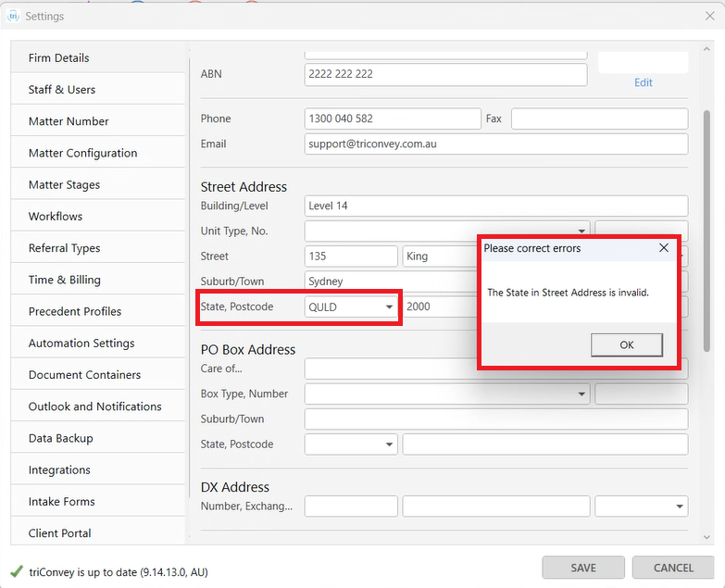Open the Firm Details section
Screen dimensions: 725x588
pos(59,57)
